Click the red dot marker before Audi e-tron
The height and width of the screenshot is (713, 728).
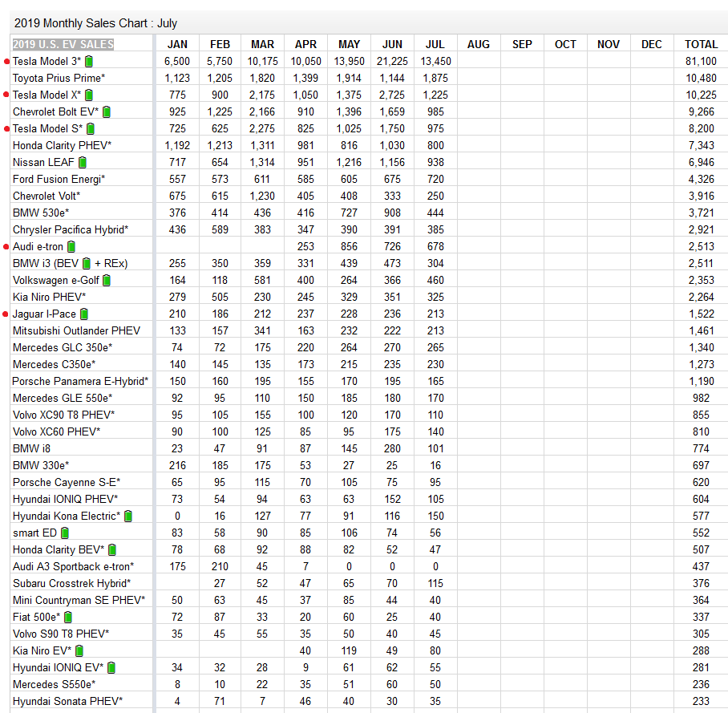(6, 247)
